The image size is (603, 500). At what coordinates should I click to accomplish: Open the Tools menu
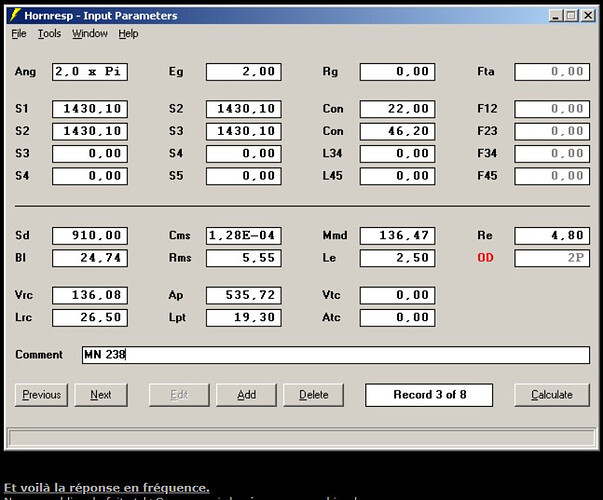coord(49,34)
